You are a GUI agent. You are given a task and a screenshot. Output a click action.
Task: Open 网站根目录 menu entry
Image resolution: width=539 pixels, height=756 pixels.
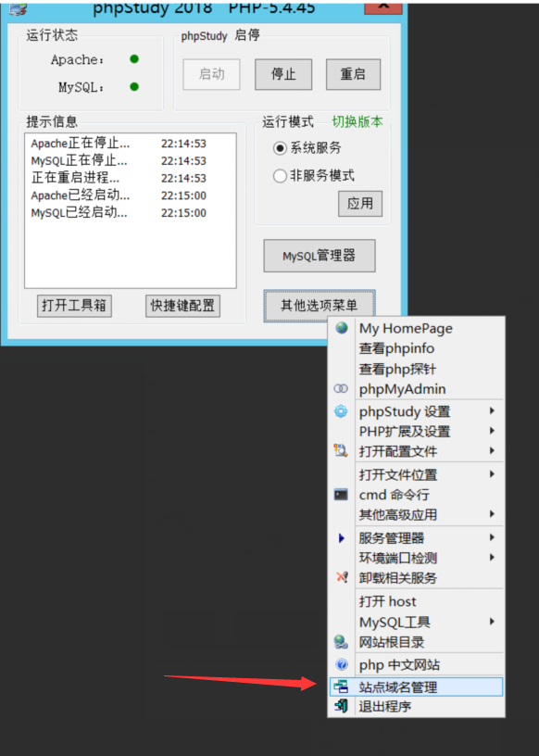417,642
